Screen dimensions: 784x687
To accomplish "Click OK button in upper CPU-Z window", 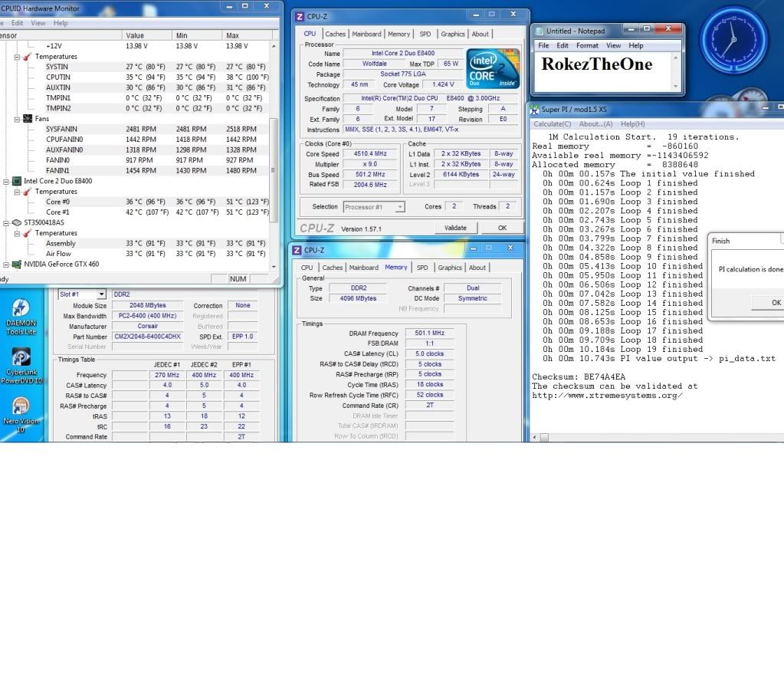I will (502, 228).
